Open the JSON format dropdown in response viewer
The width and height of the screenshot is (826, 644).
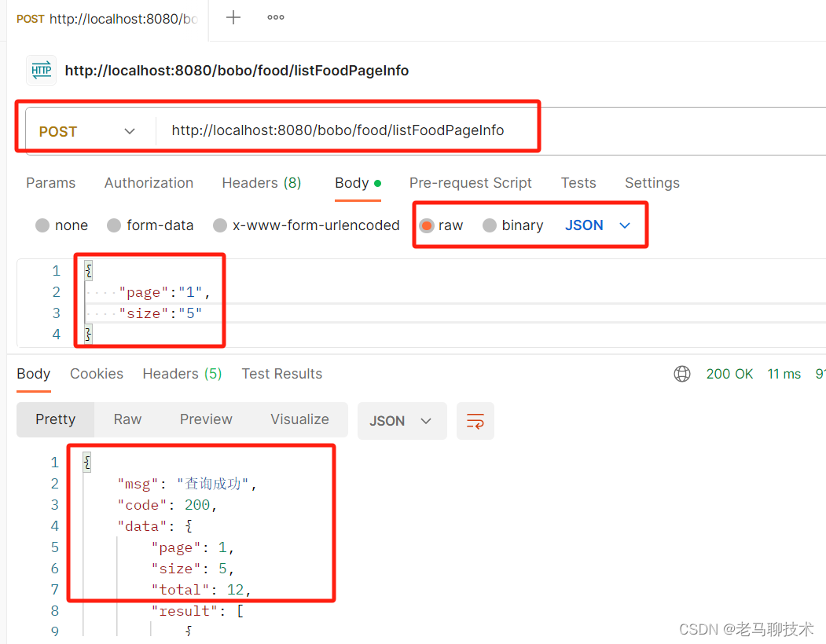402,420
